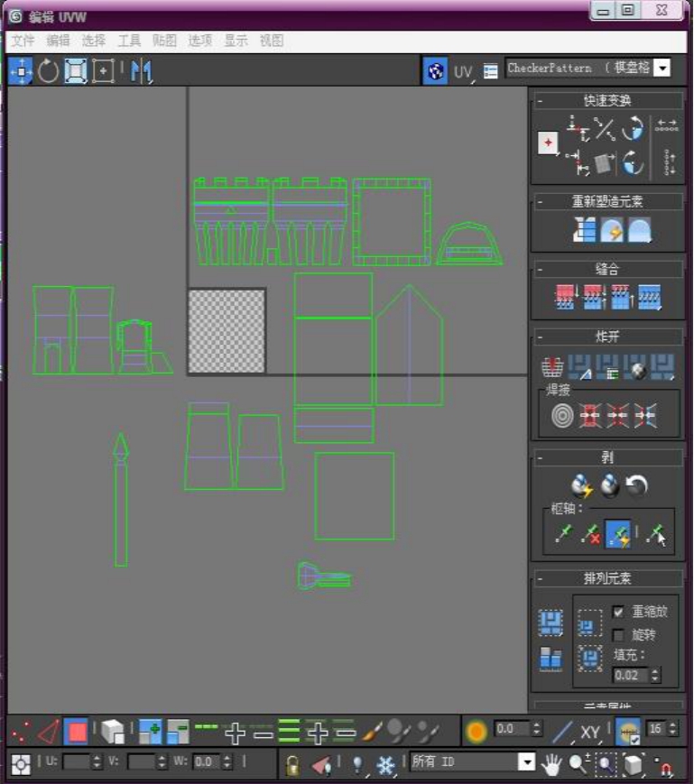Open the Mapping (贴图) menu
This screenshot has width=694, height=784.
pos(164,41)
